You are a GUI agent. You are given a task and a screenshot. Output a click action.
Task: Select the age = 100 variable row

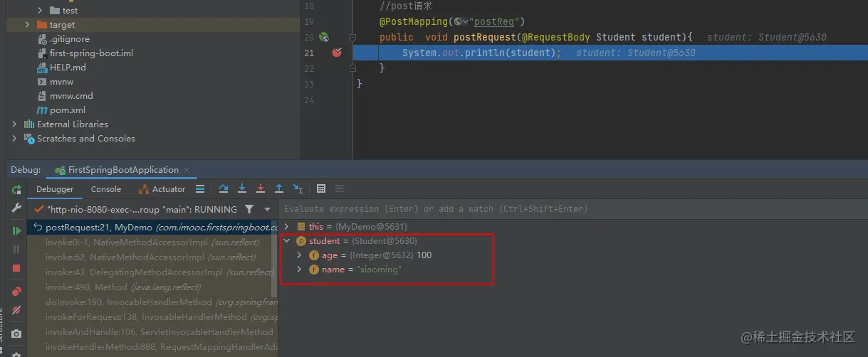(x=370, y=255)
